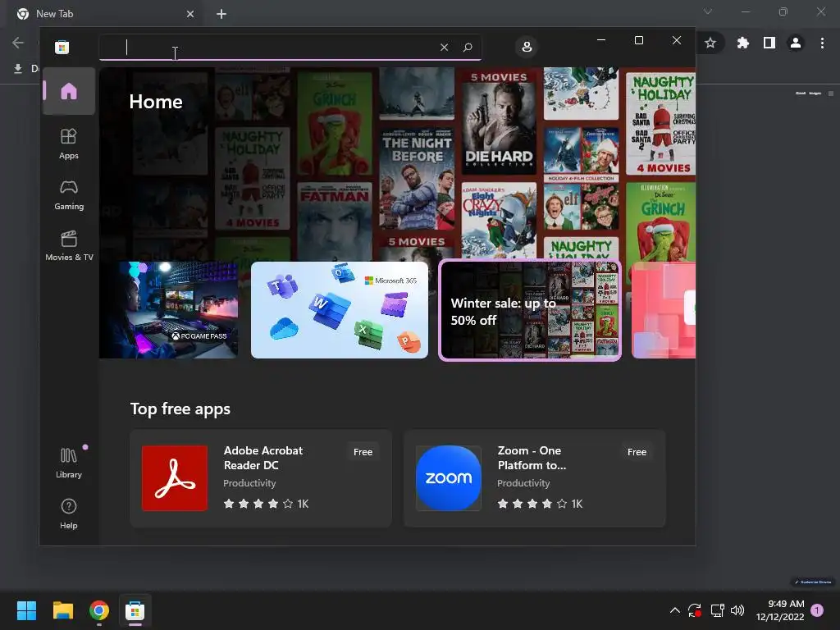Click Chrome back arrow button

pyautogui.click(x=18, y=43)
